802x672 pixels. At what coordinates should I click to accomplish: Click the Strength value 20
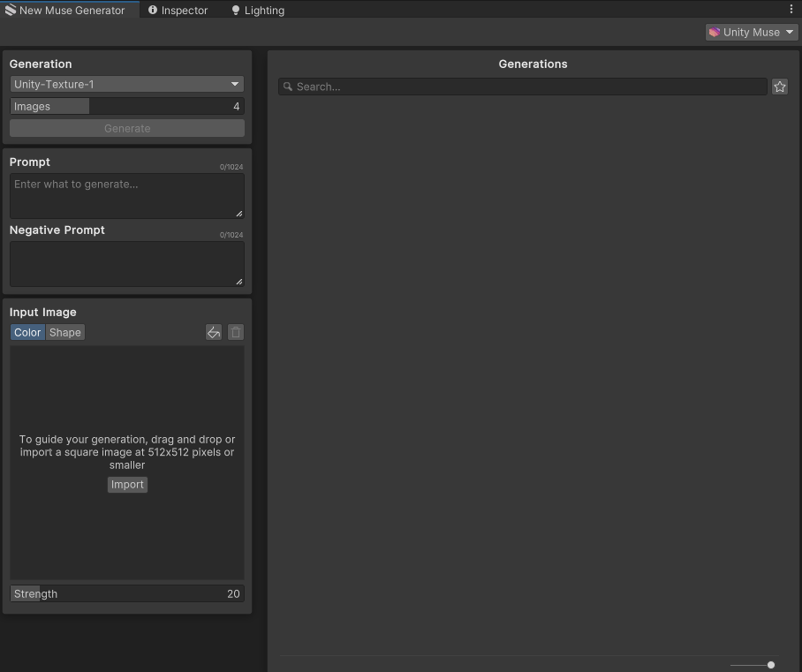click(x=233, y=593)
